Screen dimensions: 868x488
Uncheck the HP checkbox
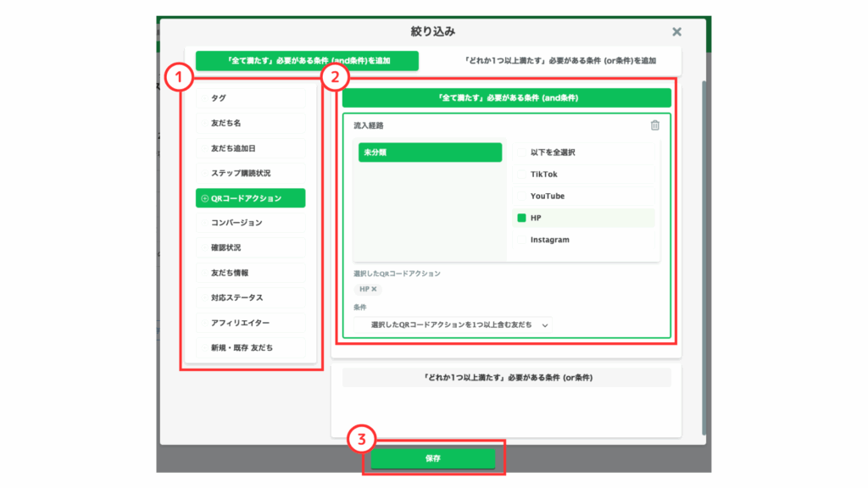tap(521, 219)
